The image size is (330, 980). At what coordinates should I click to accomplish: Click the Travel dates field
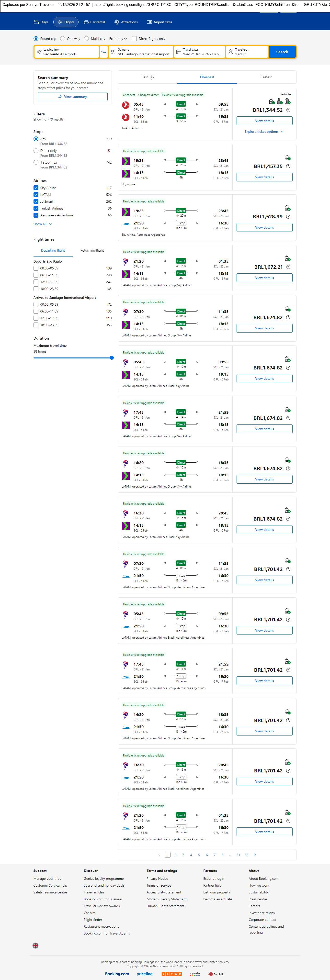pyautogui.click(x=200, y=52)
